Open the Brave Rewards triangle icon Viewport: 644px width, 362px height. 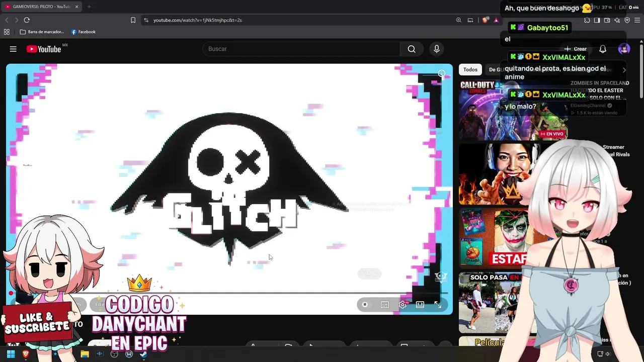(x=496, y=20)
